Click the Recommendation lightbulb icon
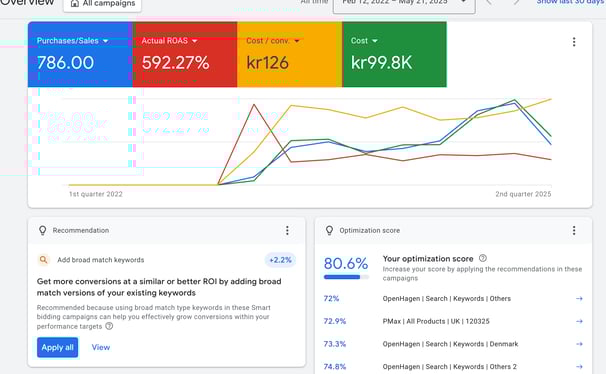Viewport: 606px width, 374px height. (x=43, y=230)
